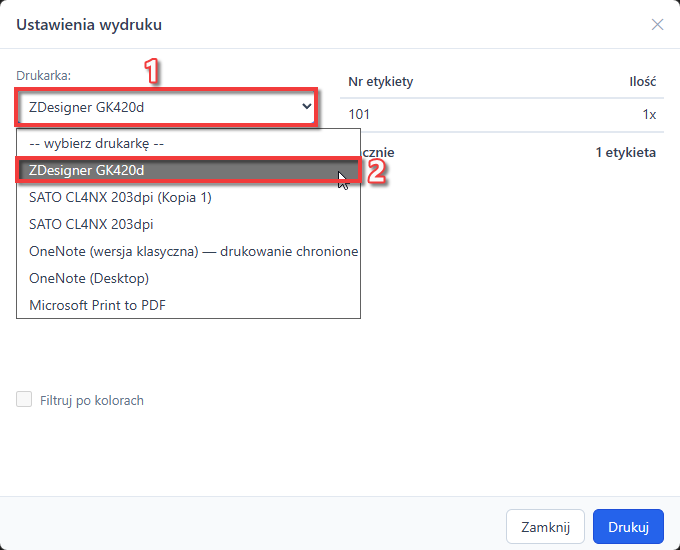Screen dimensions: 680x550
Task: Enable the 'Filtruj po kolorach' checkbox
Action: coord(24,399)
